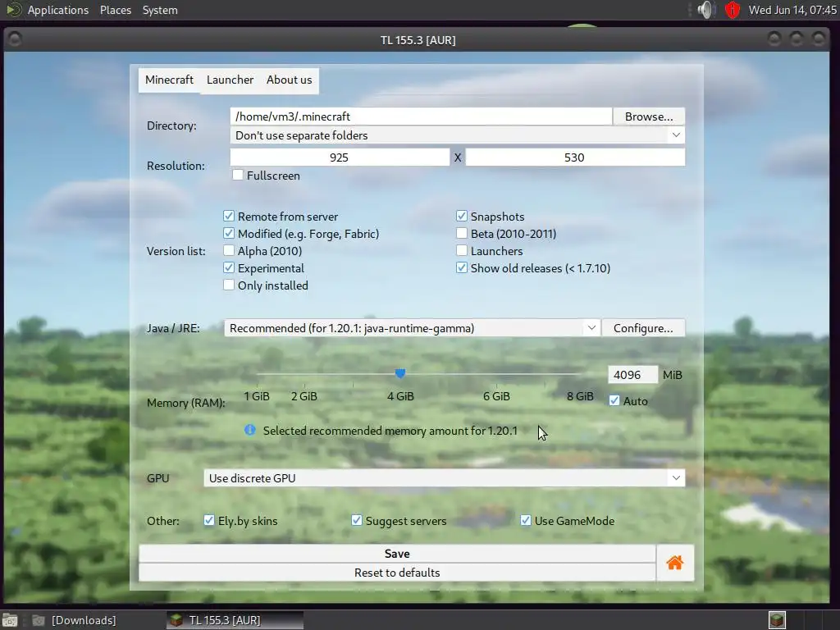Click the show desktop icon in bottom panel
The height and width of the screenshot is (630, 840).
tap(10, 620)
